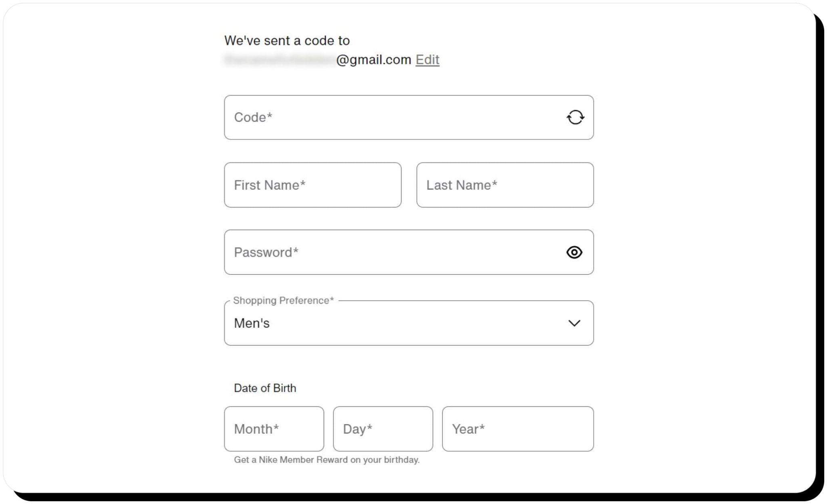Screen dimensions: 827x504
Task: Click the Year field under Date of Birth
Action: (518, 429)
